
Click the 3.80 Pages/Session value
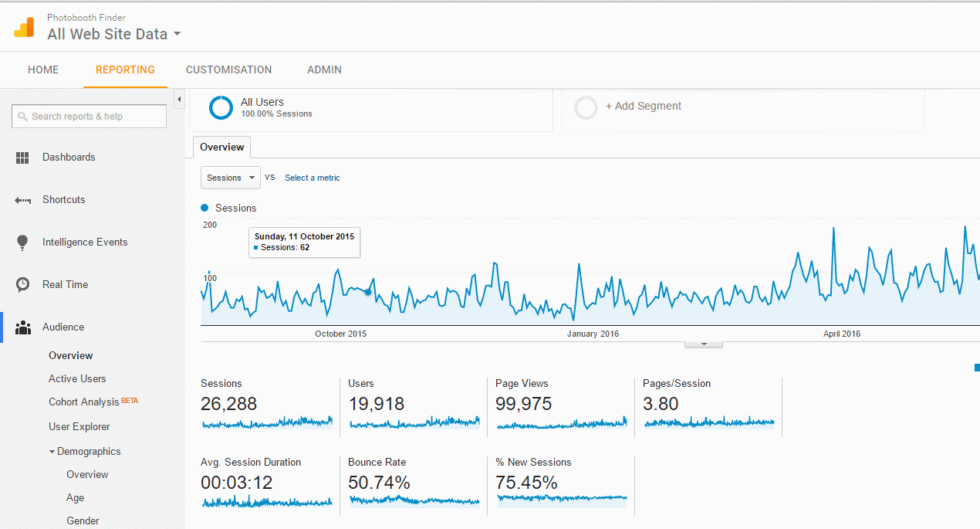[661, 404]
